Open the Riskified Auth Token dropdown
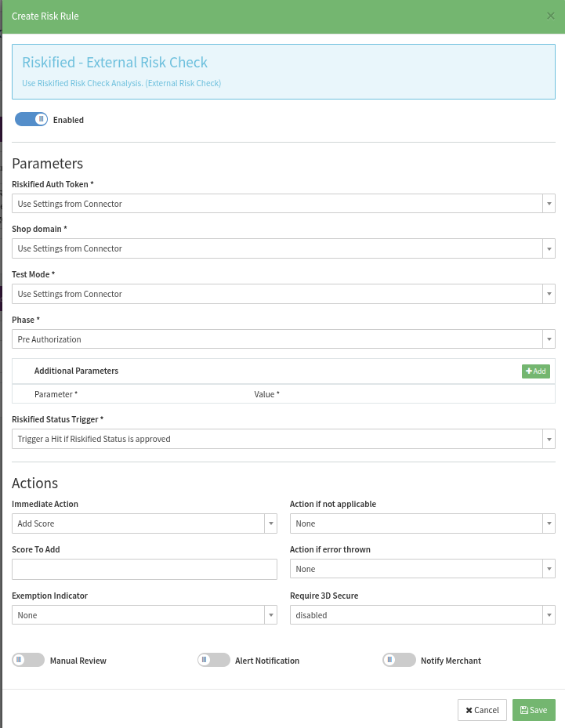The width and height of the screenshot is (565, 728). point(283,204)
